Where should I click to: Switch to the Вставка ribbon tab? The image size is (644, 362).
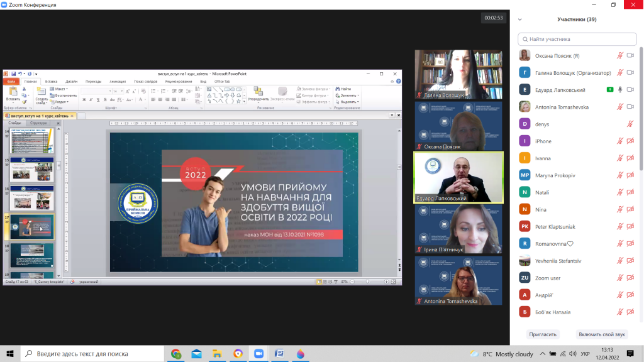point(51,81)
